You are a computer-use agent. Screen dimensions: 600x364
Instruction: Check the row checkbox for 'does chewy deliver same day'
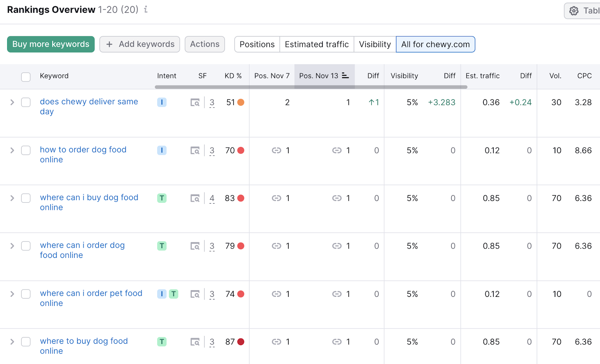point(25,102)
